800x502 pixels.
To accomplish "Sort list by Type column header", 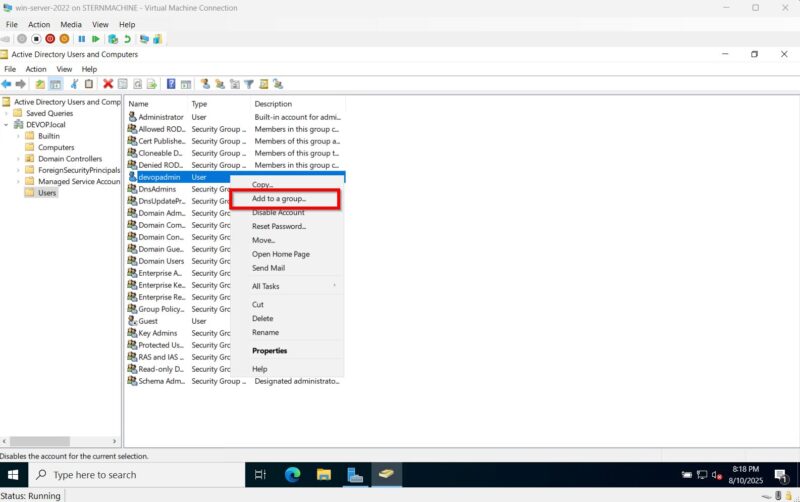I will click(219, 104).
